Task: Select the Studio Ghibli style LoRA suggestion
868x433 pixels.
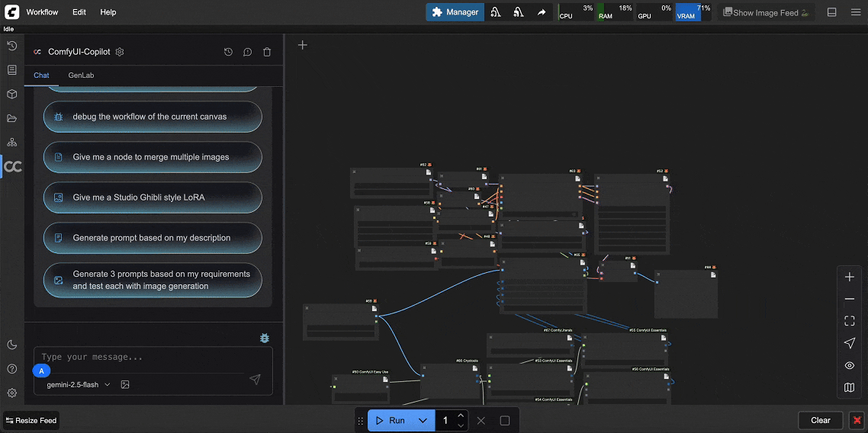Action: click(x=153, y=197)
